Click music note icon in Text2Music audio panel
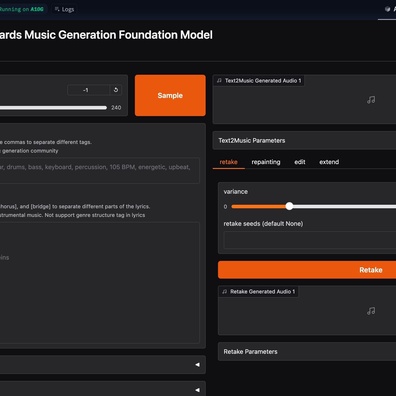This screenshot has height=396, width=396. (x=371, y=100)
